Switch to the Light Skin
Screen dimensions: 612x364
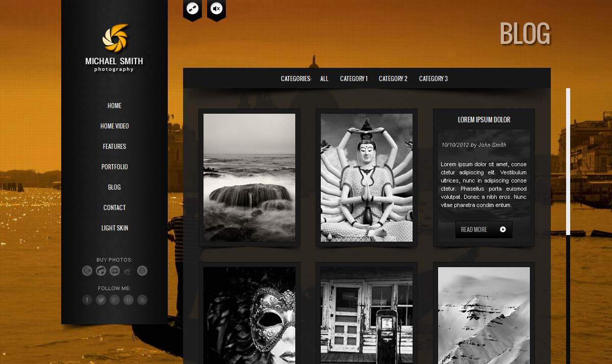[x=114, y=228]
